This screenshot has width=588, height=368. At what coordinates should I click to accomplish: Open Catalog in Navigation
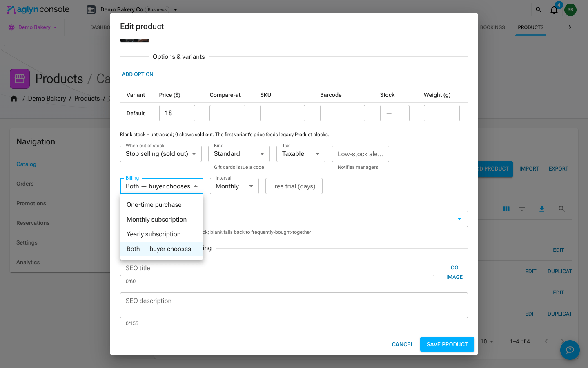[26, 164]
